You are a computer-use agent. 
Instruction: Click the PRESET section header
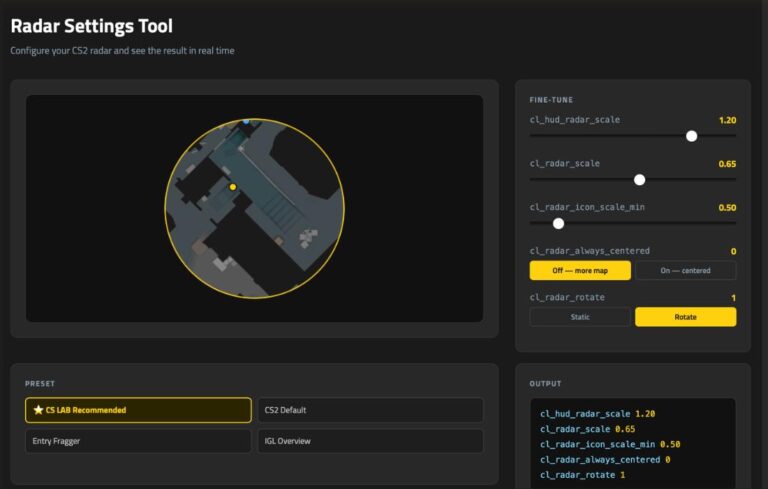(40, 384)
